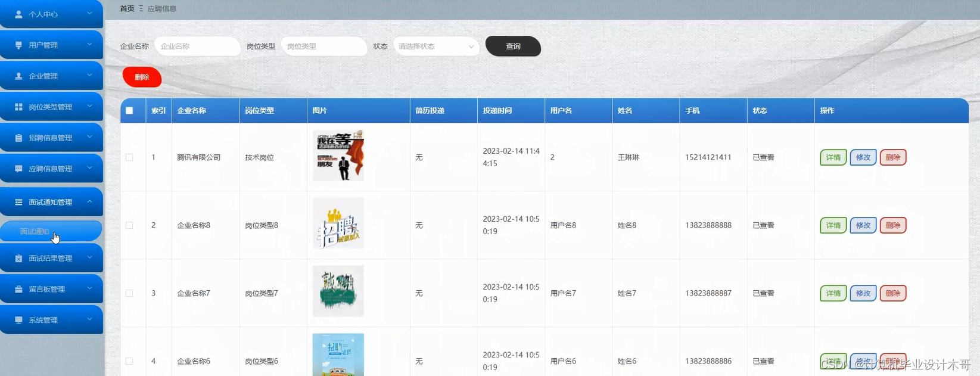
Task: Click the 招聘信息管理 clipboard icon
Action: point(18,138)
